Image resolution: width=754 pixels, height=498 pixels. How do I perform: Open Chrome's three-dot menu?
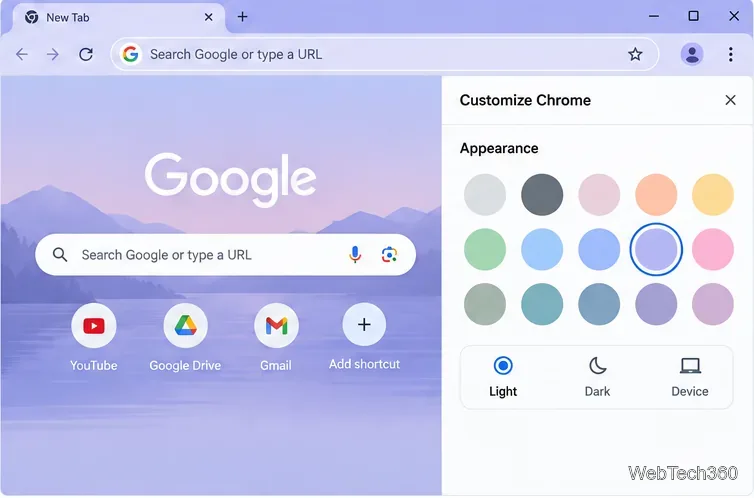click(730, 54)
